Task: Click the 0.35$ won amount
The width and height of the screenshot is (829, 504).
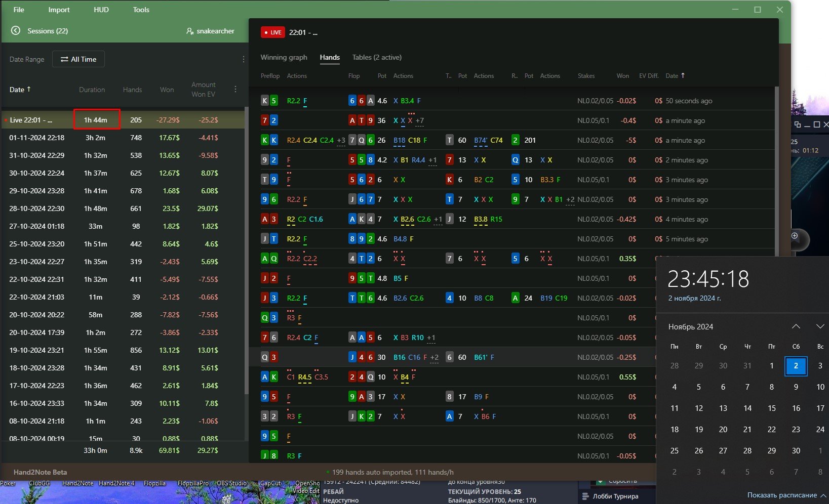Action: click(627, 259)
